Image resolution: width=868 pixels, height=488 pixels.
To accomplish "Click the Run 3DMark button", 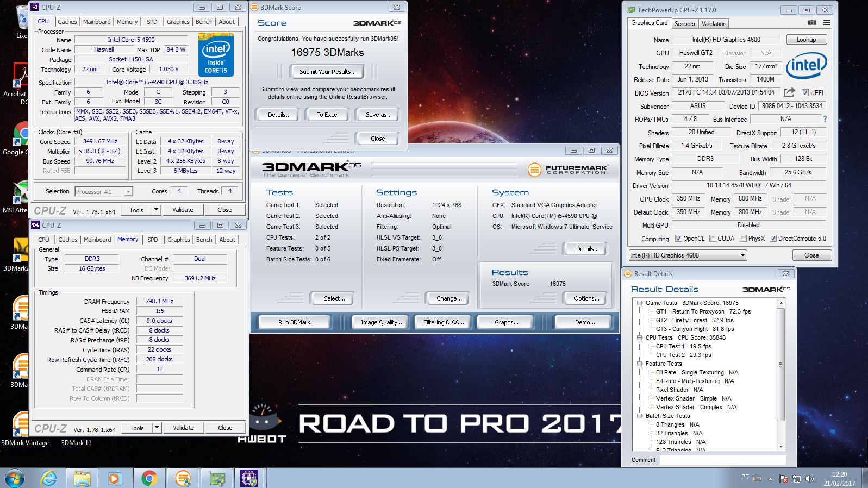I will click(294, 322).
